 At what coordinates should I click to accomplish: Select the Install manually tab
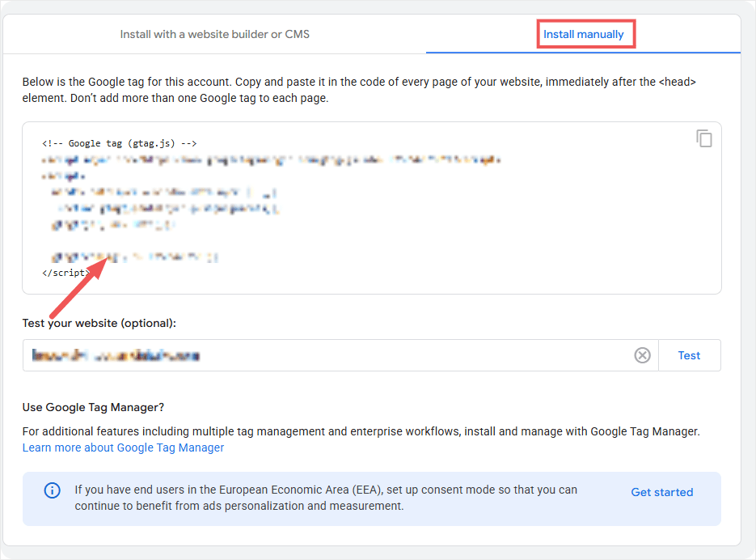click(584, 34)
